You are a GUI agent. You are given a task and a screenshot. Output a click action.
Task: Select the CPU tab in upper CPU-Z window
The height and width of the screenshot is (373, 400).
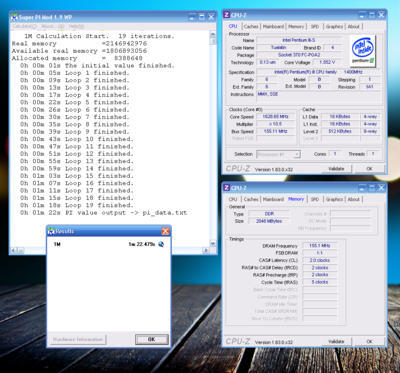click(233, 26)
